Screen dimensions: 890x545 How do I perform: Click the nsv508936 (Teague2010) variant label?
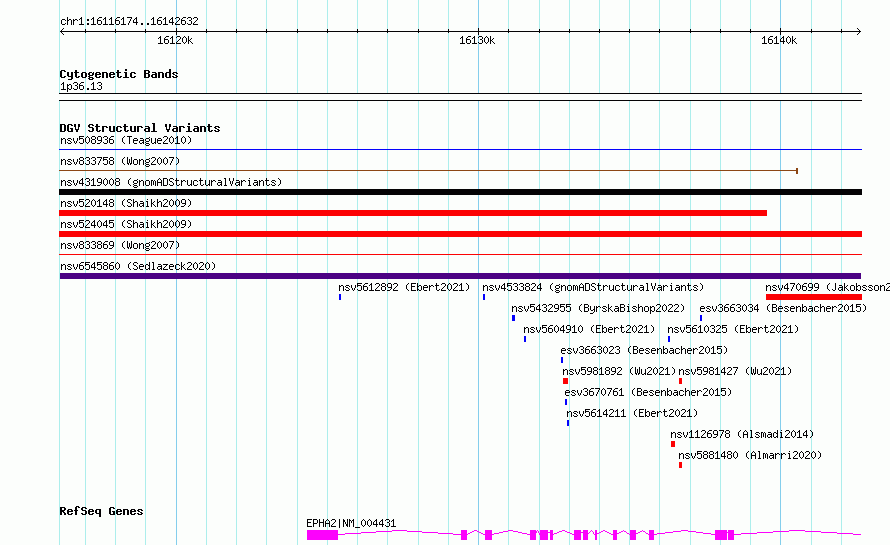(x=126, y=140)
